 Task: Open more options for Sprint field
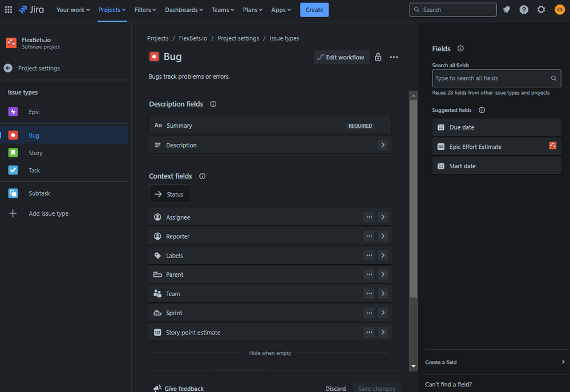click(369, 313)
